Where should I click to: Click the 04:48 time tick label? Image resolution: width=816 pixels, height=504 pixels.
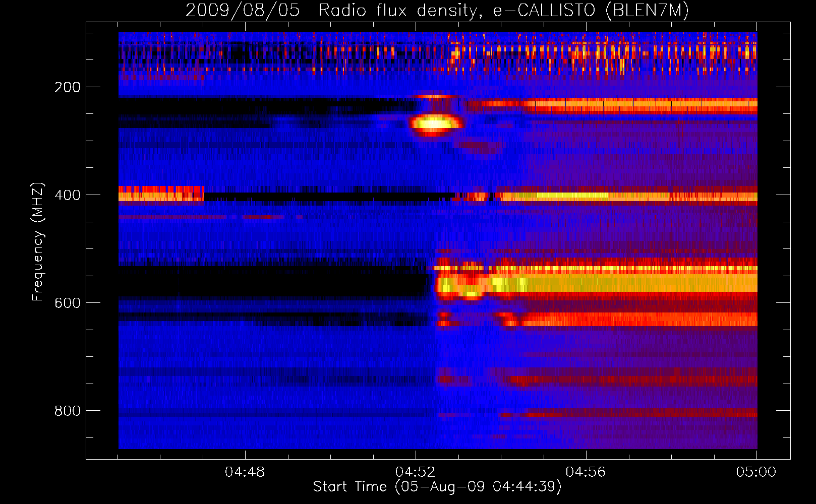(x=245, y=472)
